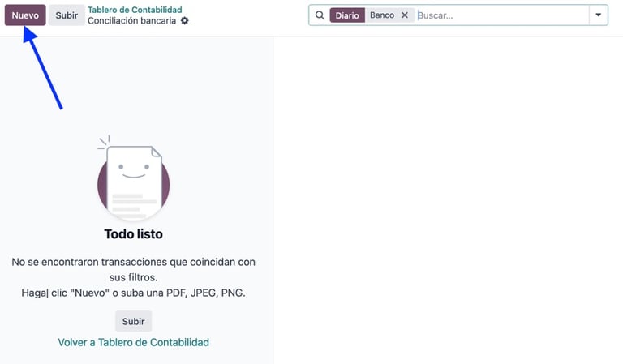The height and width of the screenshot is (364, 623).
Task: Click the Subir button below the message
Action: click(x=134, y=321)
